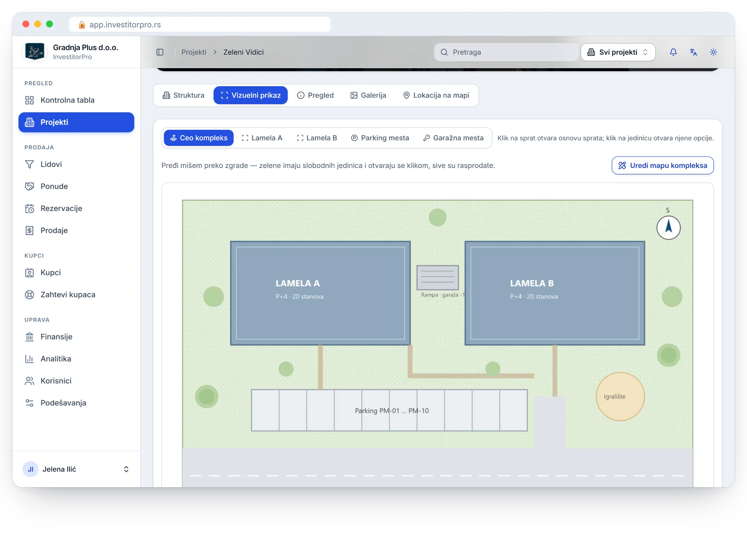
Task: Click Zeleni Vidici breadcrumb
Action: pyautogui.click(x=243, y=52)
